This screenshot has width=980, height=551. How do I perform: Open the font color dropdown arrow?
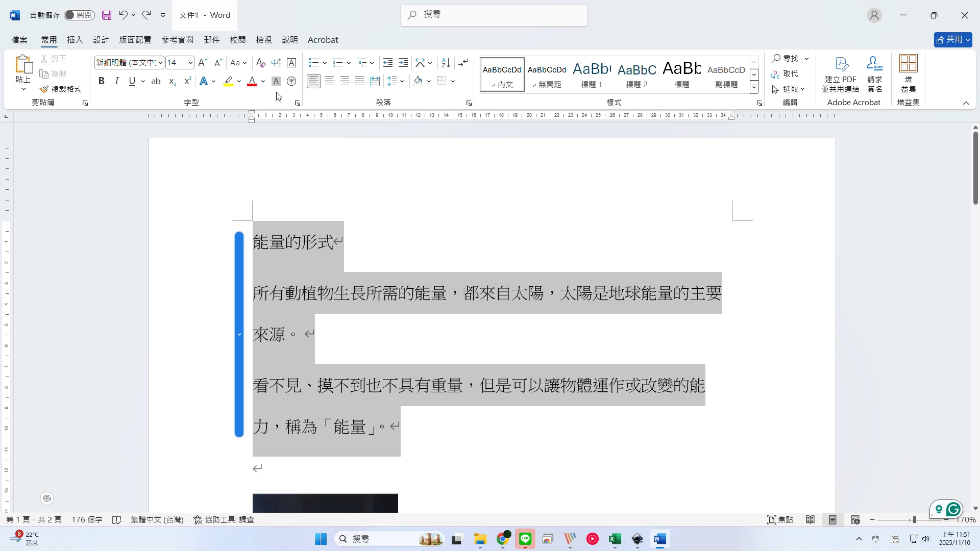pyautogui.click(x=263, y=81)
